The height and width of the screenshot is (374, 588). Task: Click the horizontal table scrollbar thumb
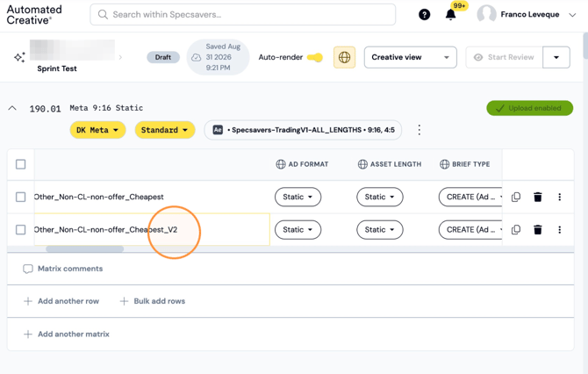click(x=85, y=249)
